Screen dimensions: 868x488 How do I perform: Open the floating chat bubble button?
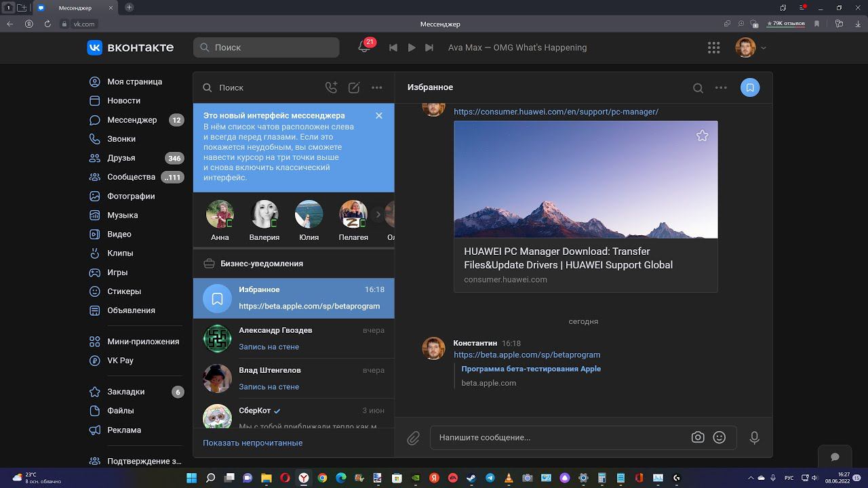click(x=835, y=457)
